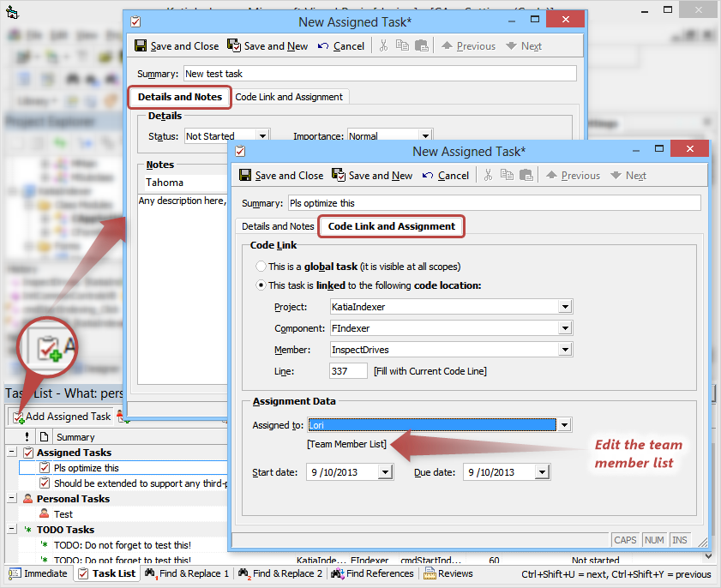The width and height of the screenshot is (721, 588).
Task: Select 'This is a global task' radio button
Action: point(261,267)
